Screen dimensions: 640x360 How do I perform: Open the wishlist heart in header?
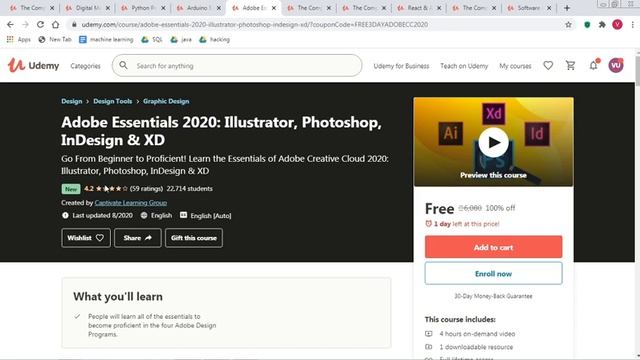tap(548, 65)
